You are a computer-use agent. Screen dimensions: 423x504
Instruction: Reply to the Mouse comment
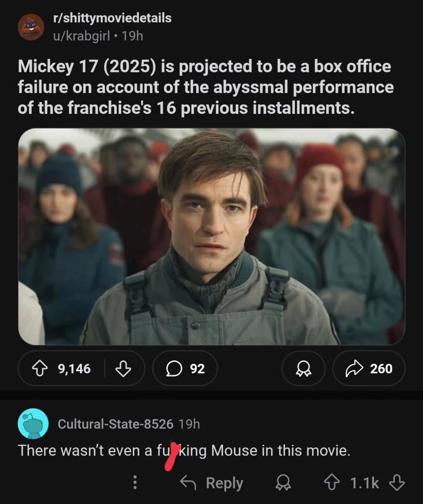tap(211, 483)
